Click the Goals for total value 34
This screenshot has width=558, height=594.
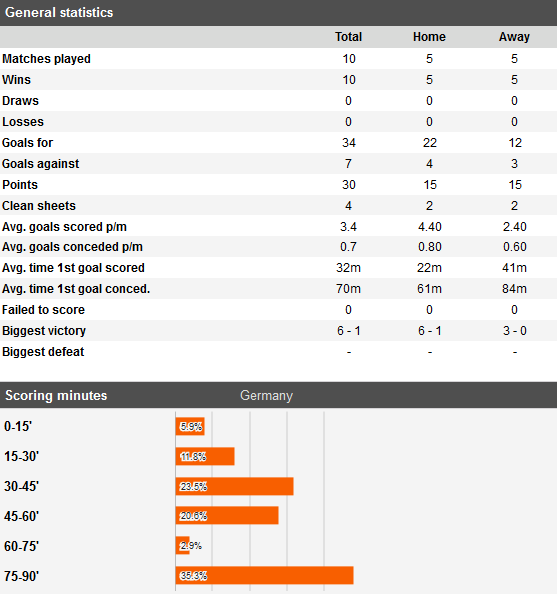[x=349, y=143]
